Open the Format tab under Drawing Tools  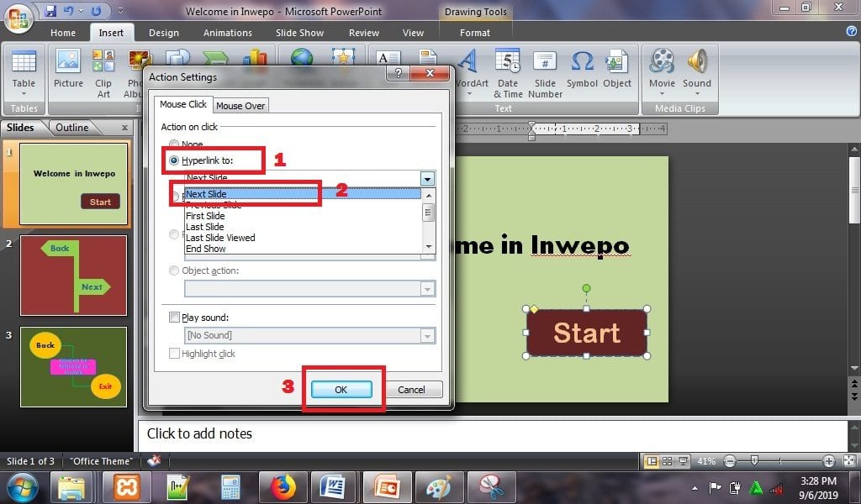tap(475, 33)
